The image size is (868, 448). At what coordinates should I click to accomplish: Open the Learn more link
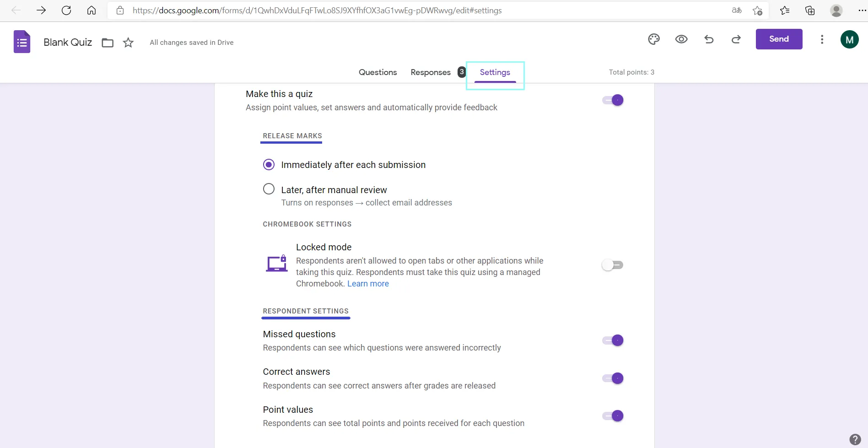coord(368,284)
